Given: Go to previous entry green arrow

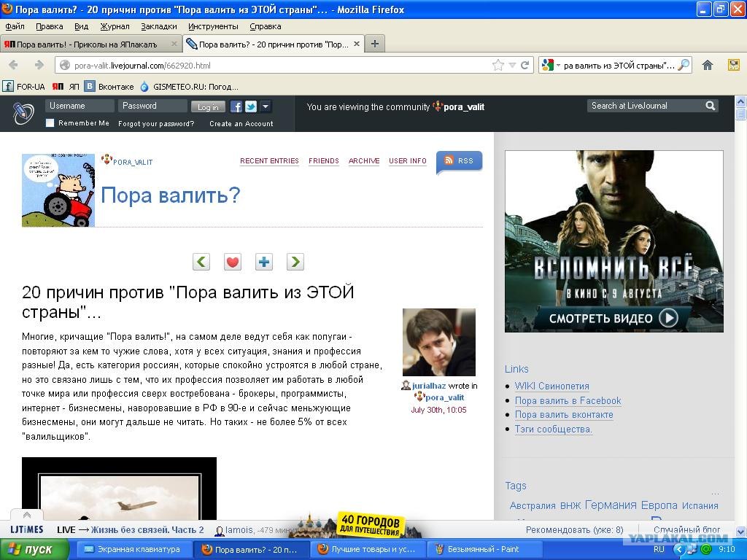Looking at the screenshot, I should (x=201, y=262).
